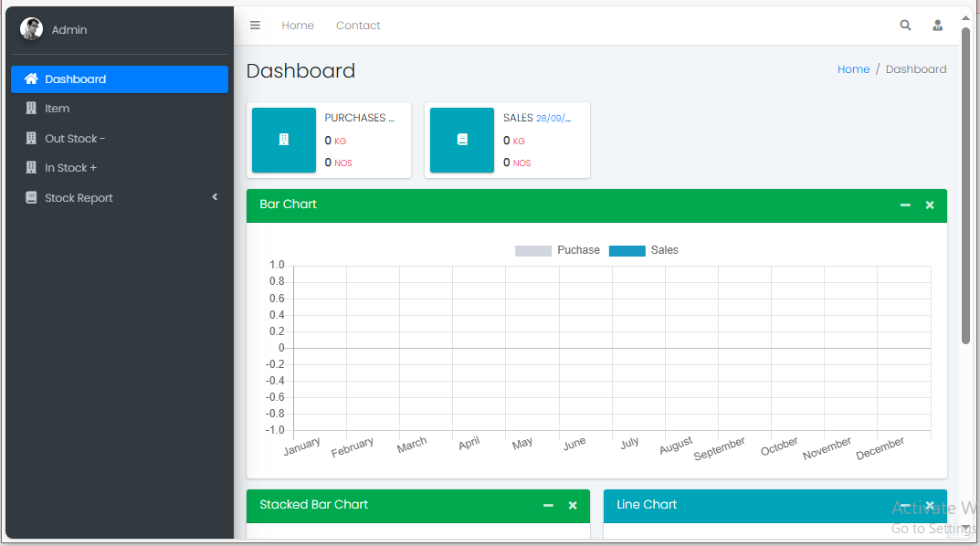Click the Home breadcrumb link
980x546 pixels.
[x=853, y=69]
